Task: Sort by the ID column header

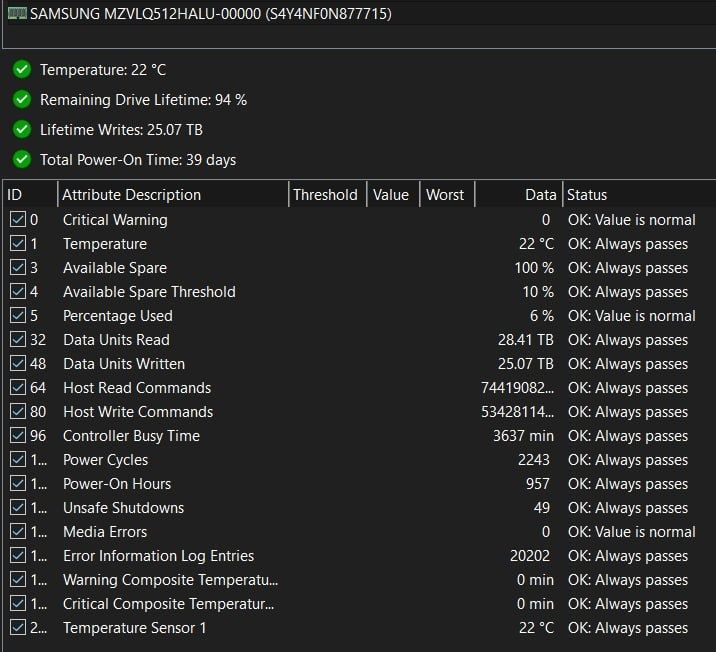Action: tap(30, 195)
